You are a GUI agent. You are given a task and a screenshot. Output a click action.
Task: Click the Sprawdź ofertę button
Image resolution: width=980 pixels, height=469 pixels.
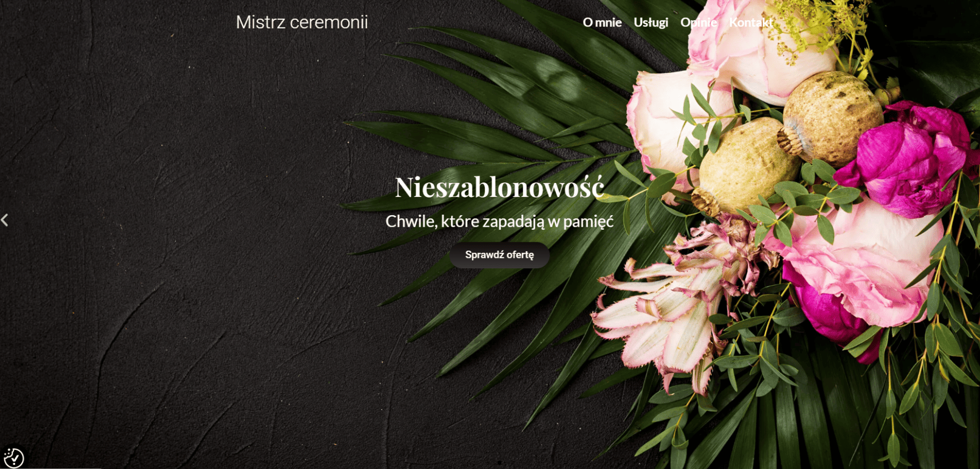499,255
